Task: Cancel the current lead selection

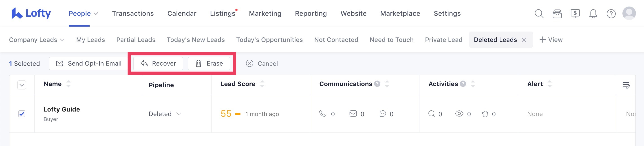Action: [262, 64]
